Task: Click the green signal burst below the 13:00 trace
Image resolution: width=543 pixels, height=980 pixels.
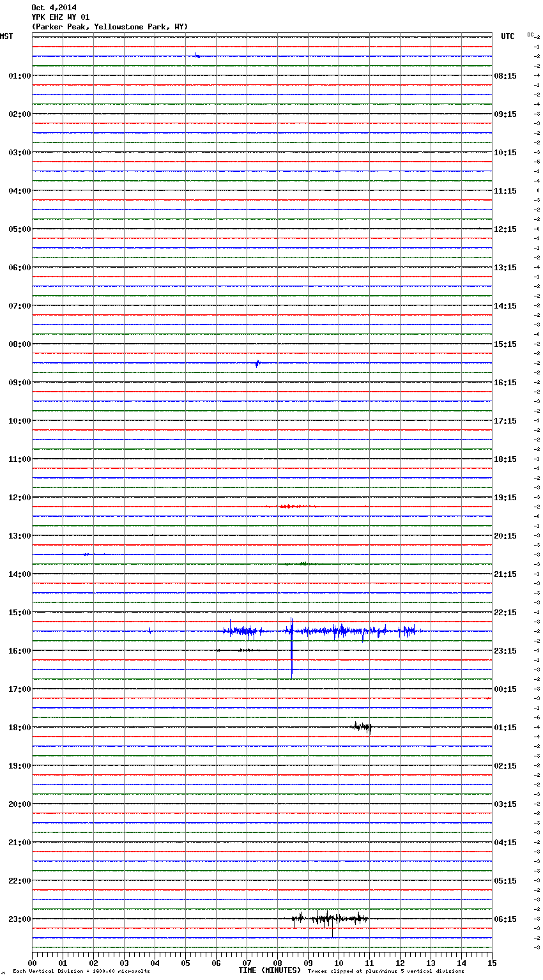Action: pyautogui.click(x=303, y=563)
